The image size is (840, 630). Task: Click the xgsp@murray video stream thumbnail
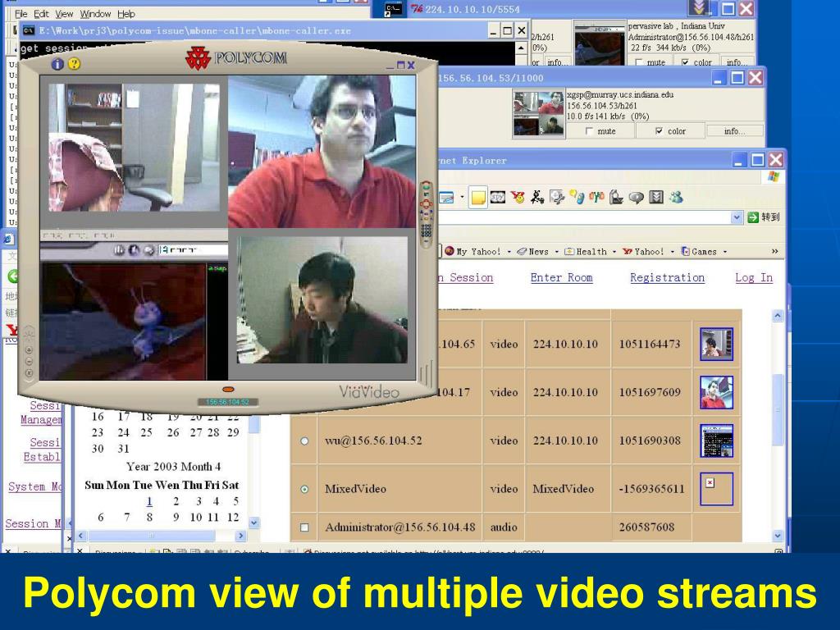pos(539,113)
